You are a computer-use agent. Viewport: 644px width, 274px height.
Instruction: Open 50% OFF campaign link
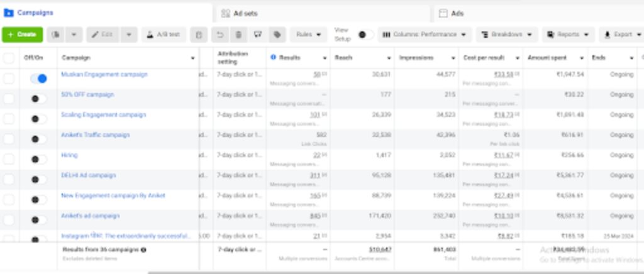87,94
